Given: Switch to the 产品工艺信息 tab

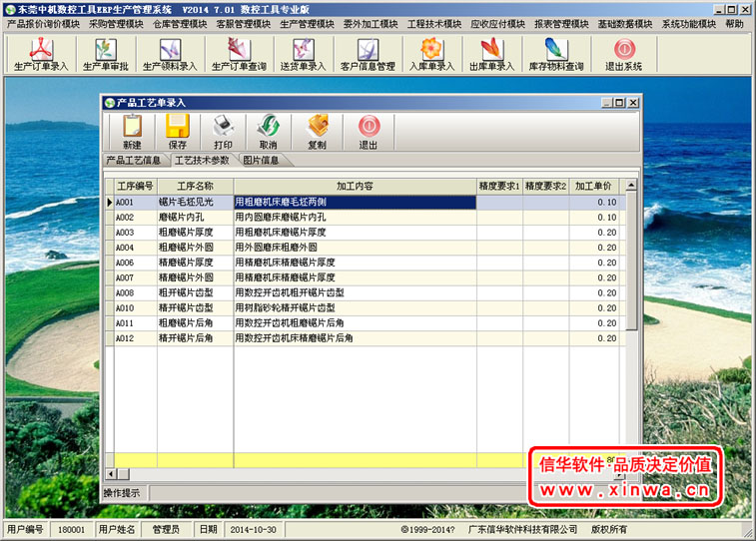Looking at the screenshot, I should (134, 160).
